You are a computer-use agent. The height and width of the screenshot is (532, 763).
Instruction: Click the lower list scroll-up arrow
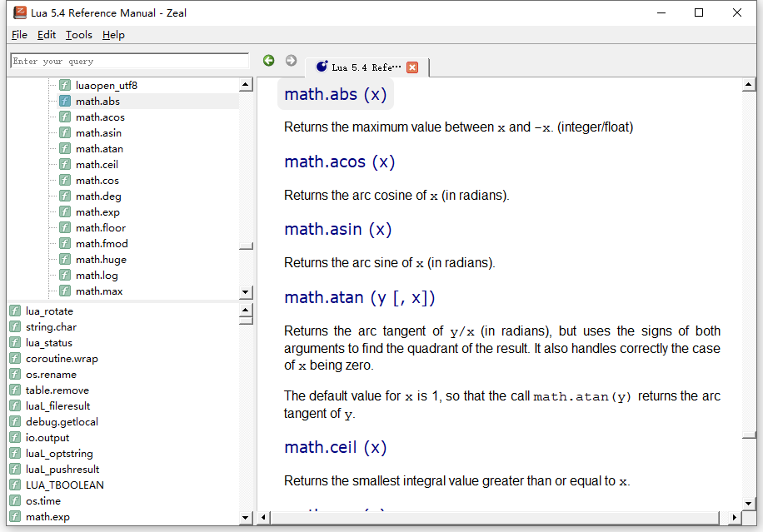[x=246, y=310]
